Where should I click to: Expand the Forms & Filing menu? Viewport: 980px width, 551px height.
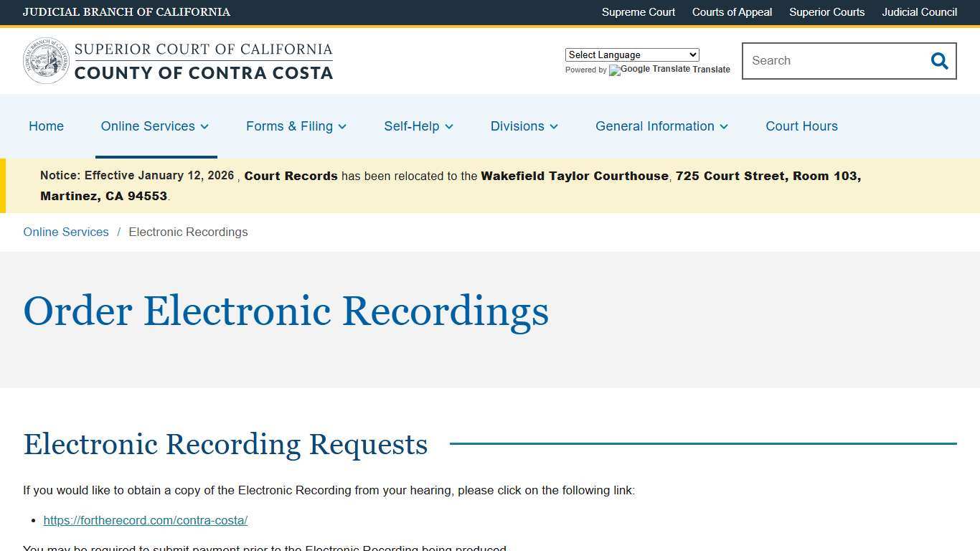pos(296,126)
